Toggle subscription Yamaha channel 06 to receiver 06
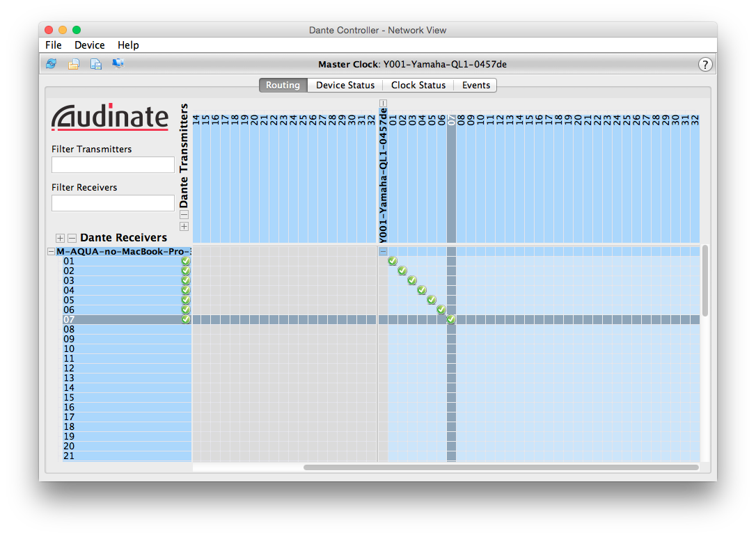 pos(441,310)
